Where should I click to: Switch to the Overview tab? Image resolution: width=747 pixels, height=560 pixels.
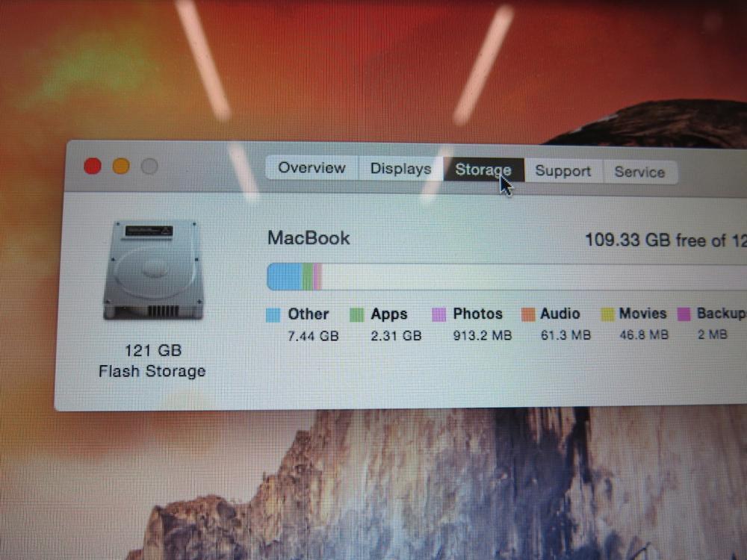[311, 167]
